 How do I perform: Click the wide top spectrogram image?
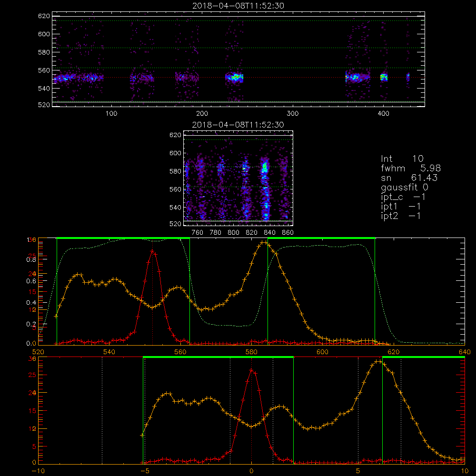pos(238,59)
